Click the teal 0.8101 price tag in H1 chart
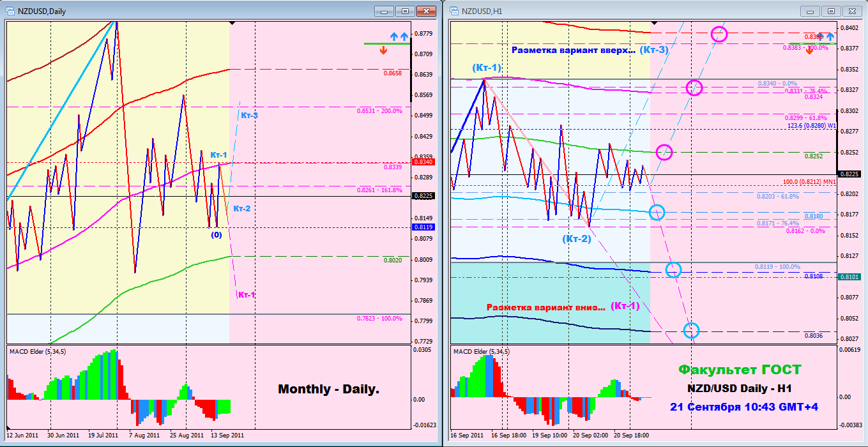Screen dimensions: 868x447 850,277
